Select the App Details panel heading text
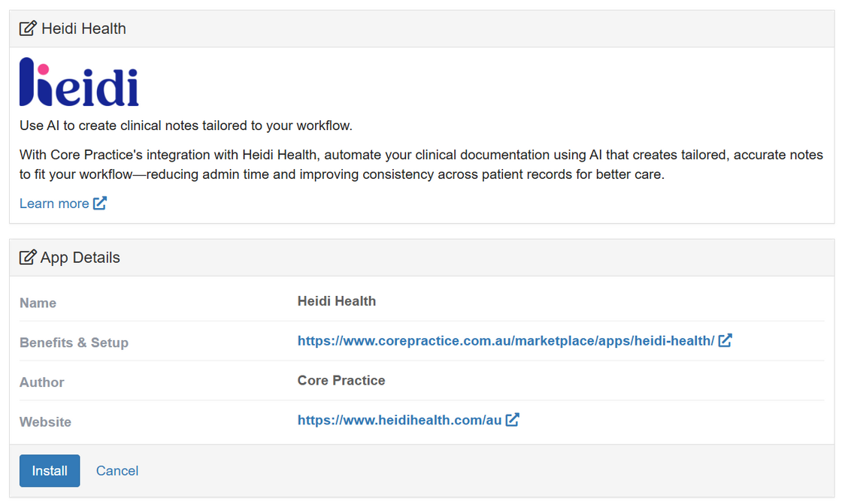842x504 pixels. point(80,258)
